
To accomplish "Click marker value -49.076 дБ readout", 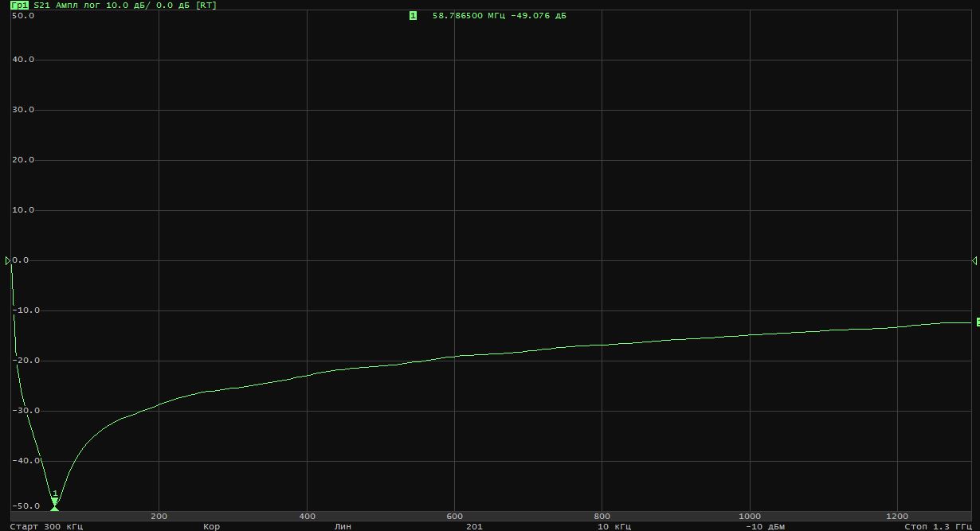I will (x=539, y=15).
